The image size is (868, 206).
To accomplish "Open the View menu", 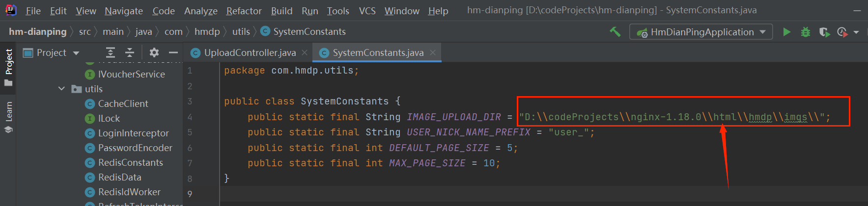I will click(x=86, y=11).
